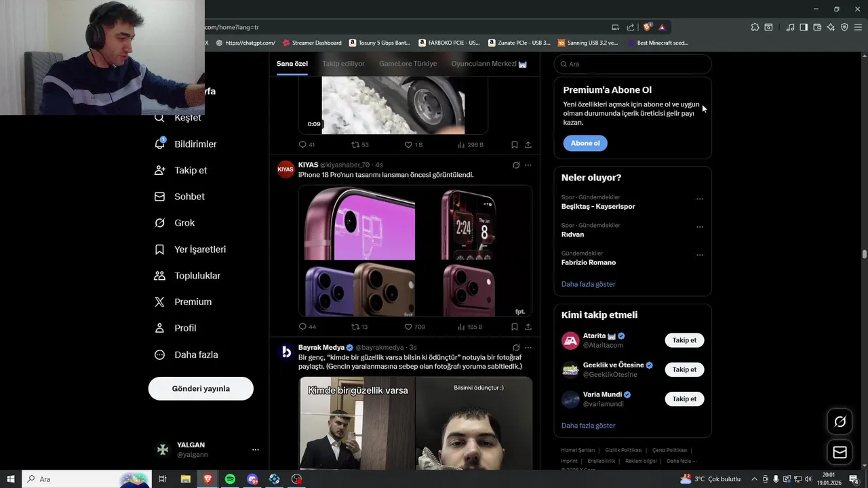Open options for Fabrizio Romano trend

[x=700, y=256]
